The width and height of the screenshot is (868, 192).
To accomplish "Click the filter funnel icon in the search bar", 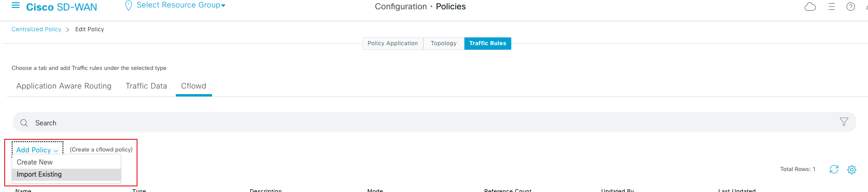I will tap(844, 122).
